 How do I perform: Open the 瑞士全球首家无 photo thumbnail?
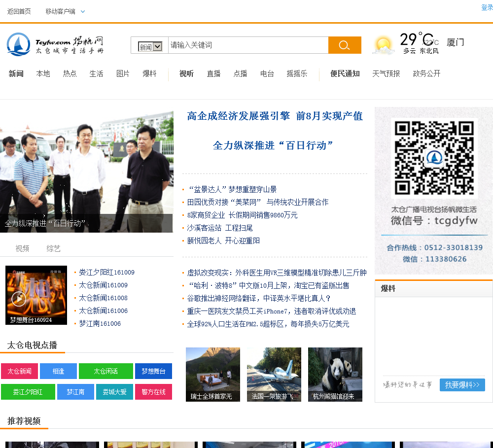click(x=212, y=374)
